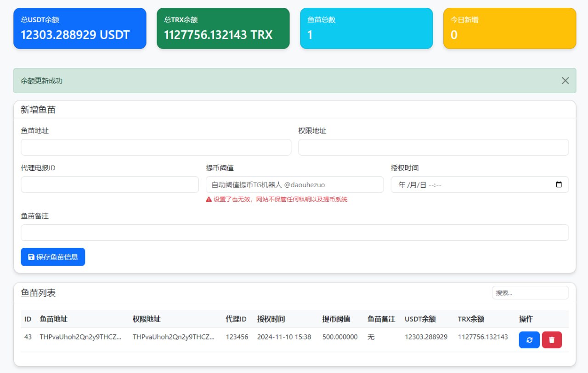Click THPvaUhoh2Qn2y9THCZ... under 鱼苗地址 column
Image resolution: width=588 pixels, height=373 pixels.
[81, 337]
